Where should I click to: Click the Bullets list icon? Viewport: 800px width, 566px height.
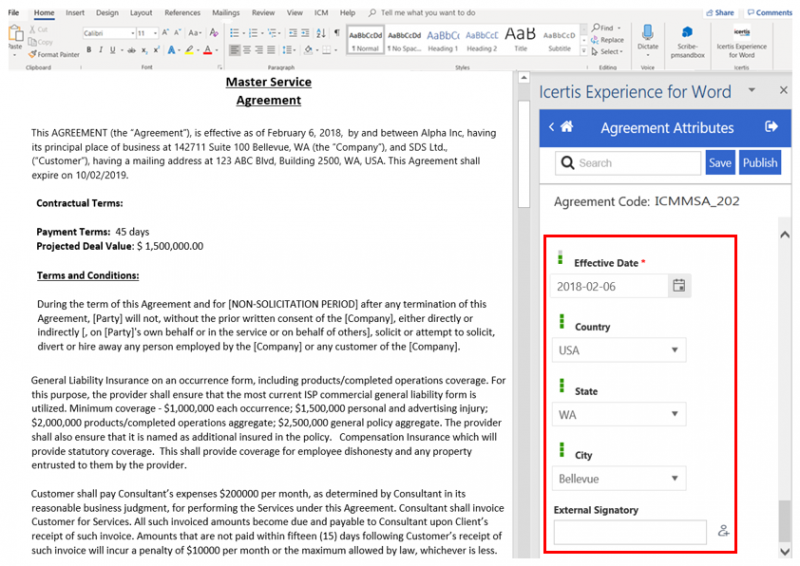[234, 33]
